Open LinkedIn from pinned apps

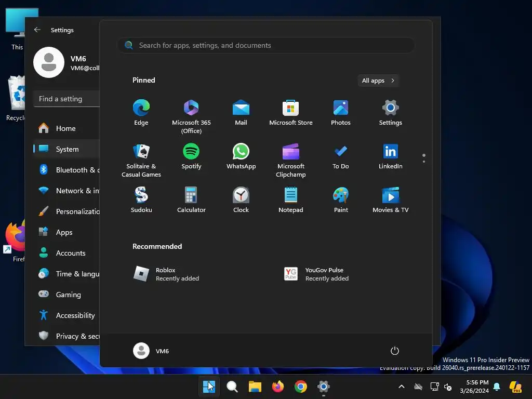[x=391, y=156]
